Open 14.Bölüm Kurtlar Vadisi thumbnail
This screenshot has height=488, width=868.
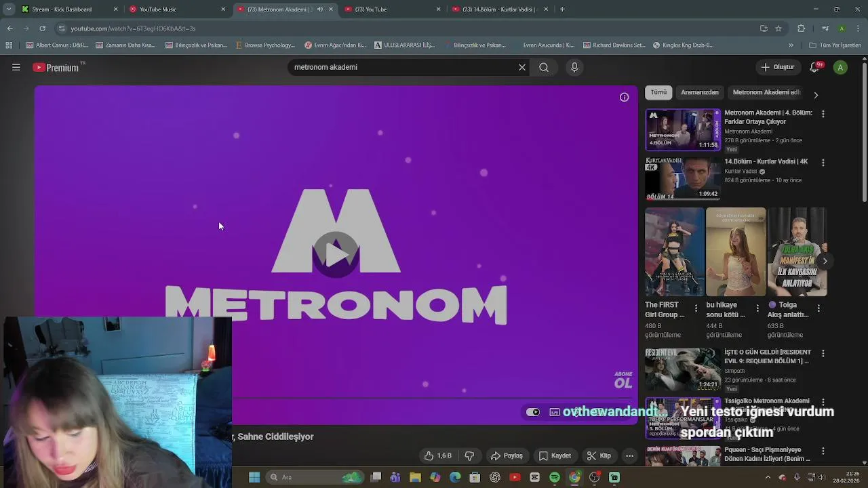point(683,178)
